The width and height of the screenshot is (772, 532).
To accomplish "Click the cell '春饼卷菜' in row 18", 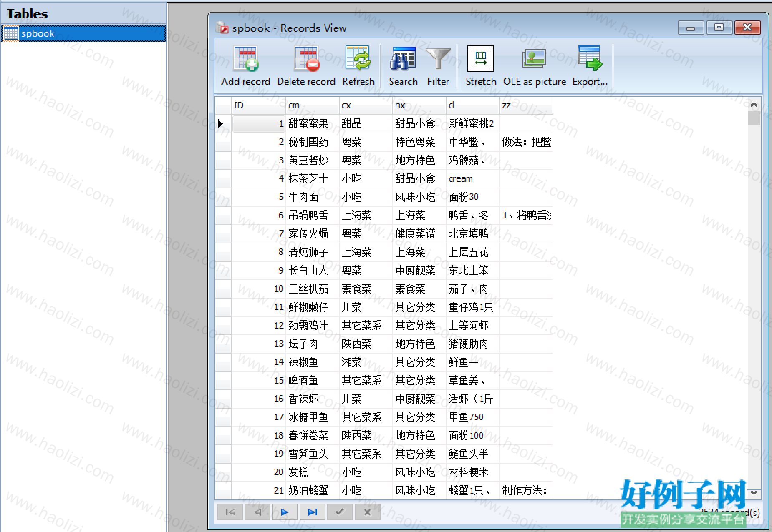I will [313, 436].
